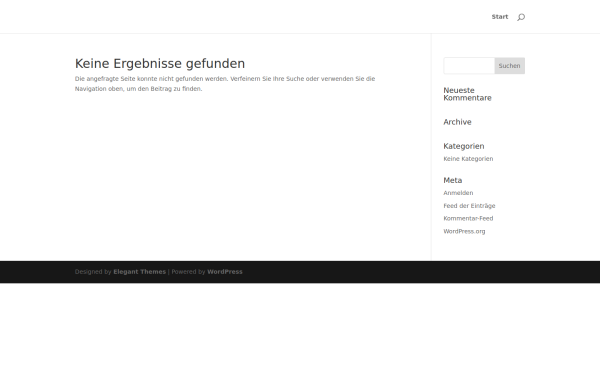This screenshot has height=375, width=600.
Task: Visit the WordPress.org link in Meta
Action: tap(464, 232)
